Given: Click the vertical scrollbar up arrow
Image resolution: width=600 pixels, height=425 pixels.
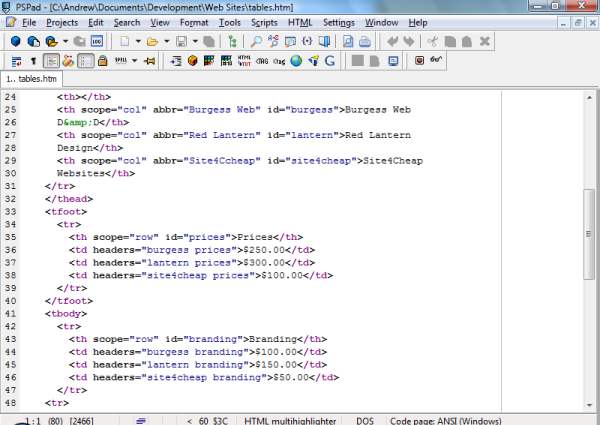Looking at the screenshot, I should click(589, 98).
